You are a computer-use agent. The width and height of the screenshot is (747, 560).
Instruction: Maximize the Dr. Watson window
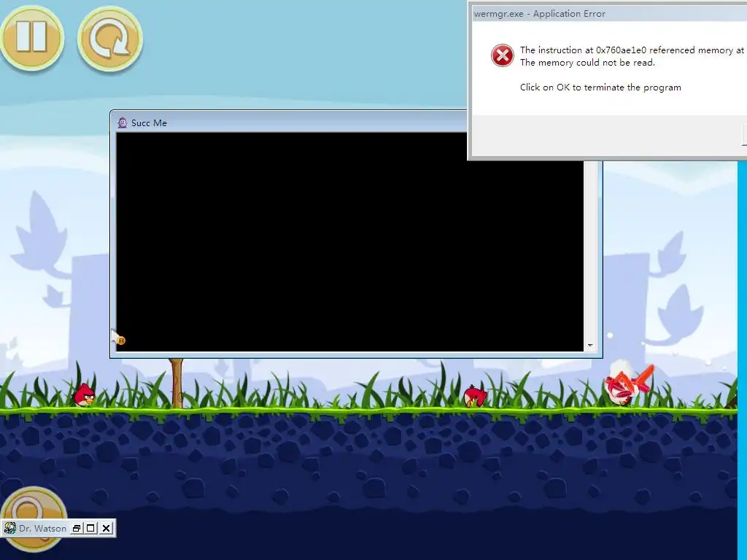click(x=90, y=528)
